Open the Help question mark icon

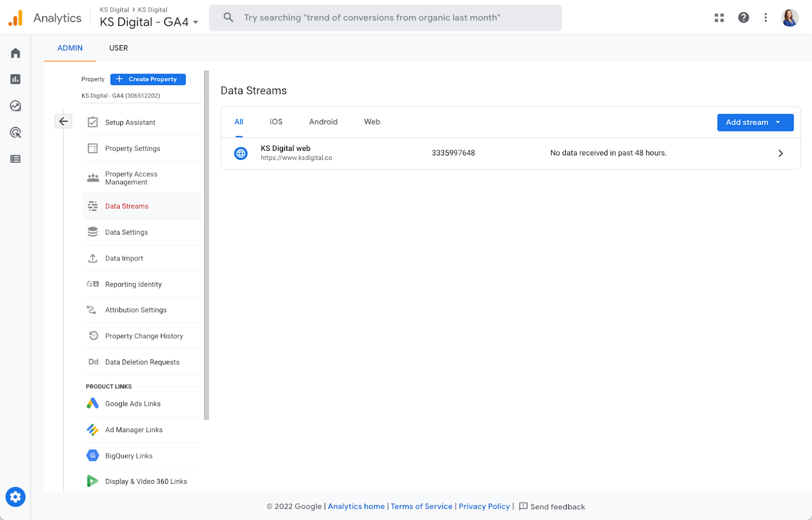[x=743, y=18]
